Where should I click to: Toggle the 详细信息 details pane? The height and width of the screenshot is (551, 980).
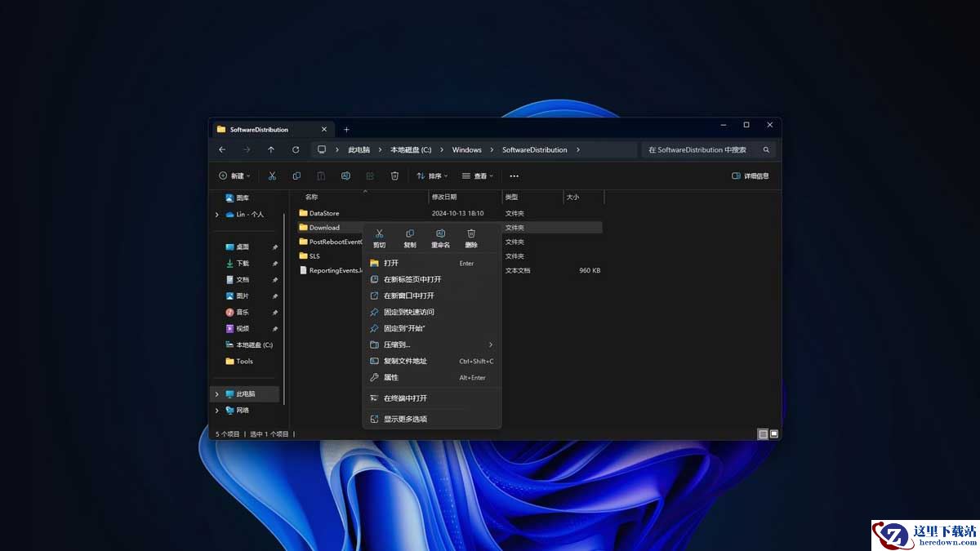(x=751, y=176)
